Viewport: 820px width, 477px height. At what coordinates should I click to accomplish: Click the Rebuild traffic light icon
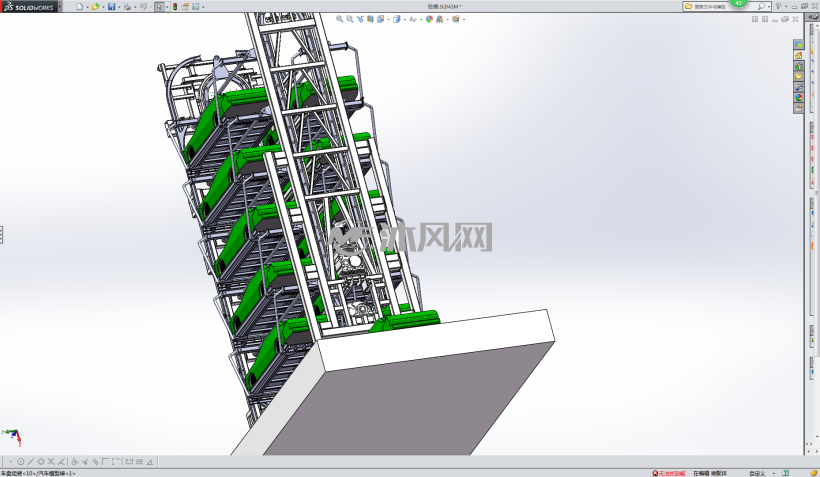175,6
